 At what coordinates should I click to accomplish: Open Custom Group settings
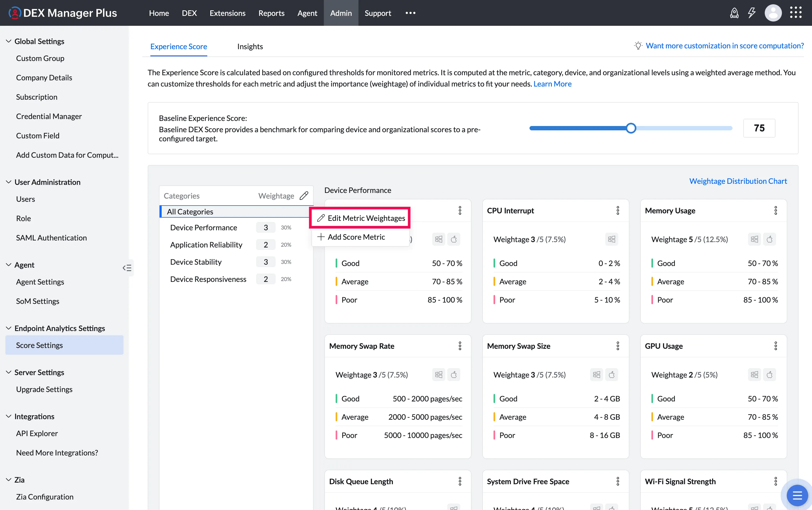pos(40,58)
